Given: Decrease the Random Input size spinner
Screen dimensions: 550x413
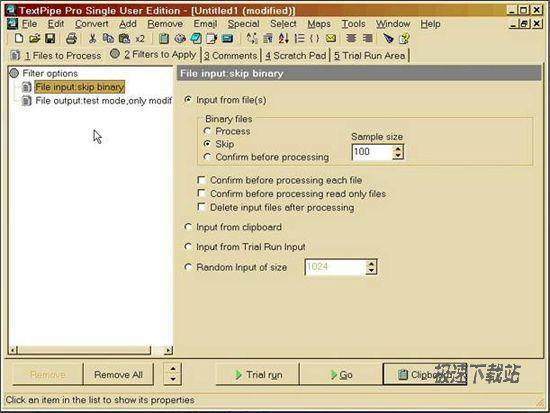Looking at the screenshot, I should (x=371, y=271).
